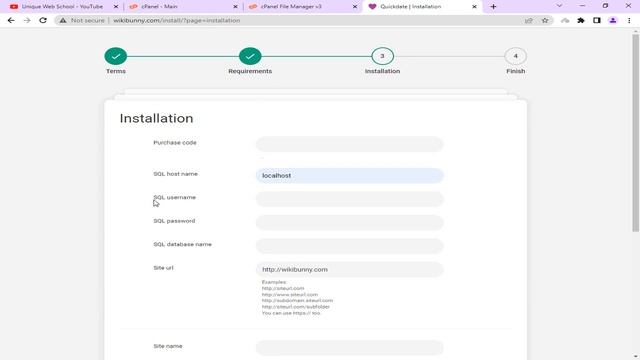This screenshot has width=640, height=360.
Task: Restore down the browser window
Action: 605,6
